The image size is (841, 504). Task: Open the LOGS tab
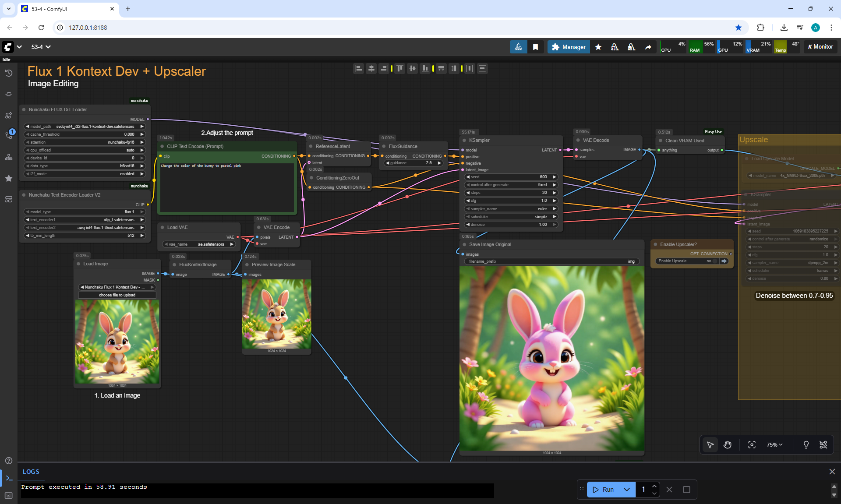point(31,472)
